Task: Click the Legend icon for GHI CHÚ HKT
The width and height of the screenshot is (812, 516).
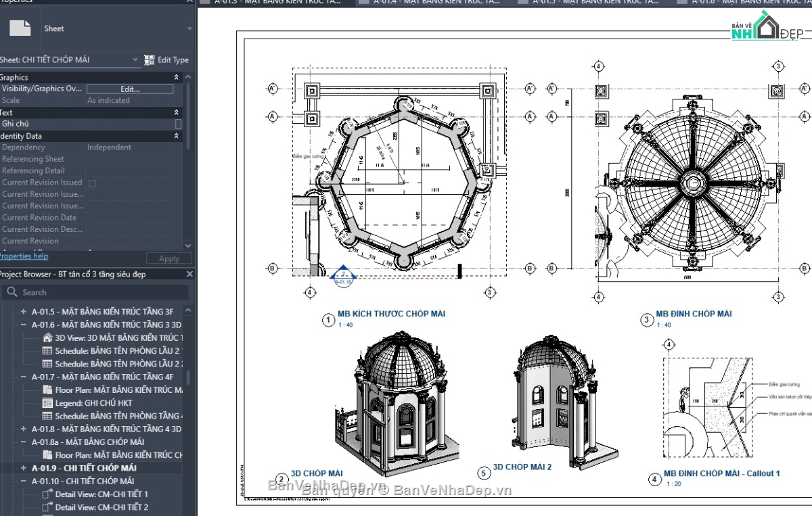Action: (x=47, y=403)
